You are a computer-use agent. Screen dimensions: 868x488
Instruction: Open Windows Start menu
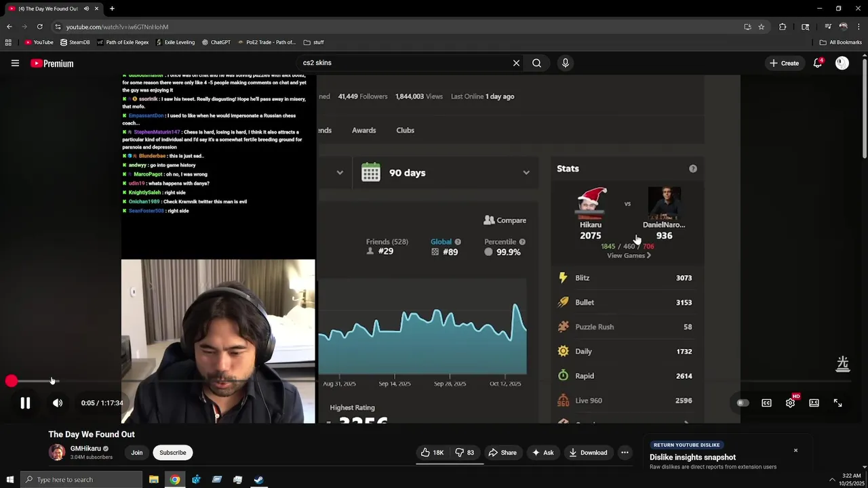tap(9, 480)
